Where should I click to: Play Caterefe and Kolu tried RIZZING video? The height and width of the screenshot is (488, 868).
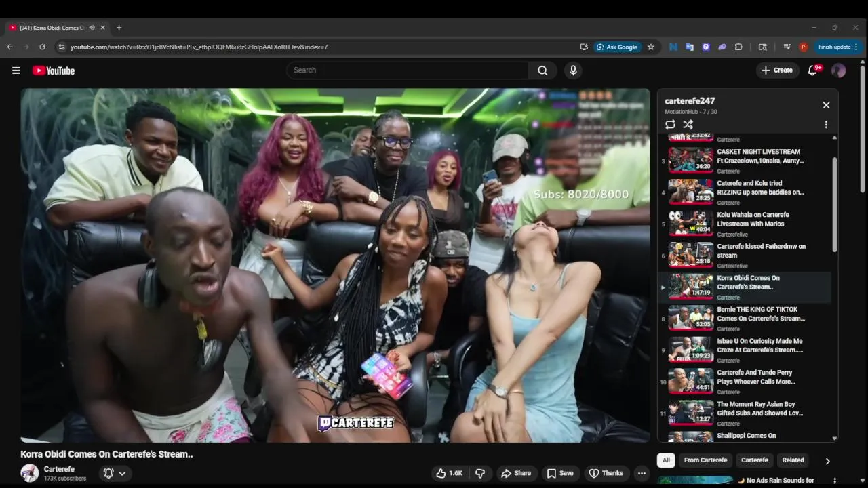point(745,192)
